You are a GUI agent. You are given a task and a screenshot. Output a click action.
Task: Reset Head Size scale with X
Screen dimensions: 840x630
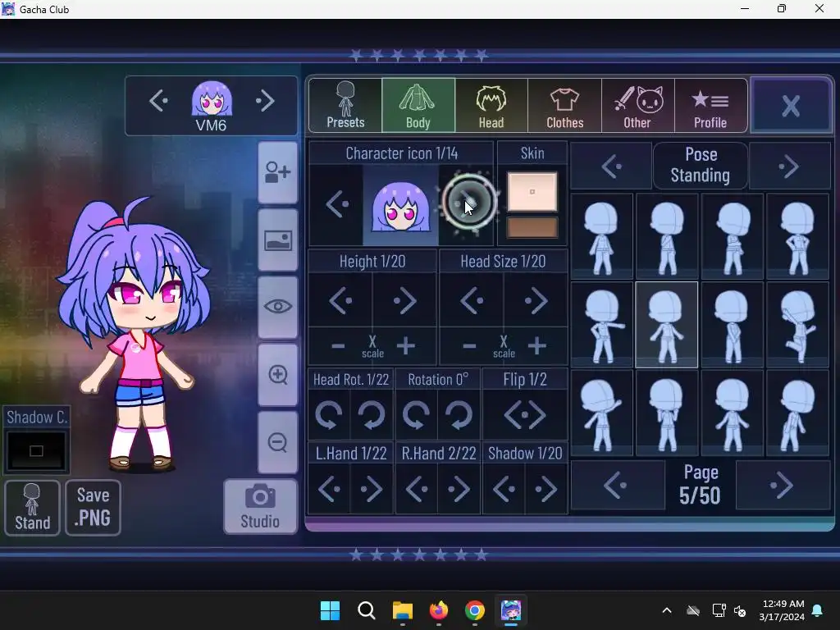[504, 346]
